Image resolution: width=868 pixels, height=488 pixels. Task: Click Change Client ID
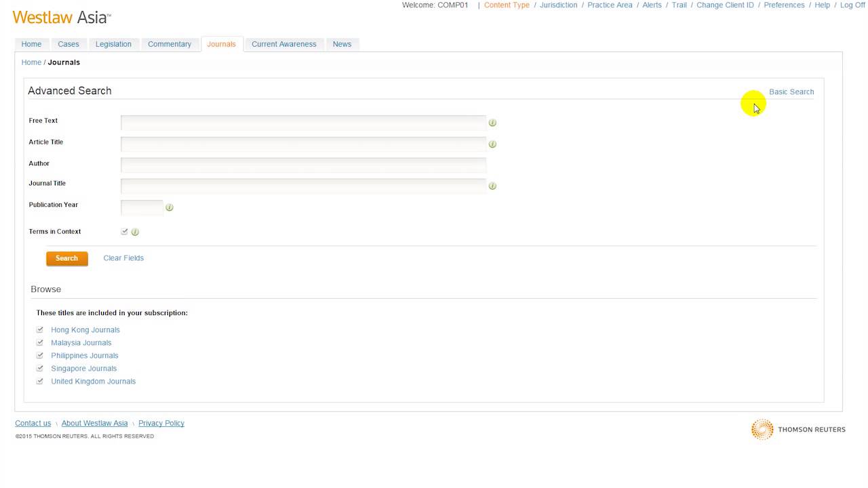725,5
